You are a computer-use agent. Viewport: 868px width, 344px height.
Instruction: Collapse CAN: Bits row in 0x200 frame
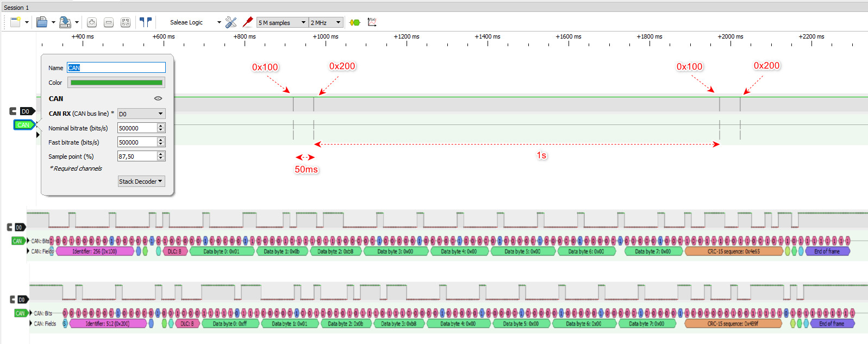click(31, 312)
